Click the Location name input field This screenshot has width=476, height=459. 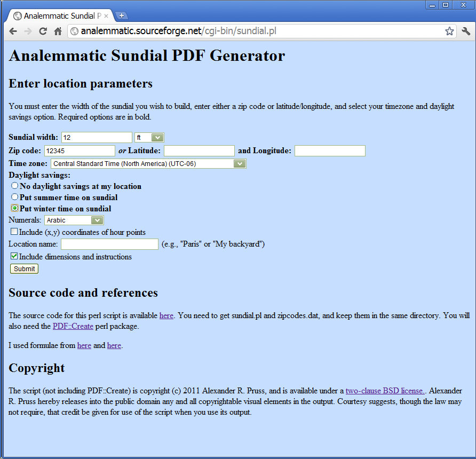point(109,244)
